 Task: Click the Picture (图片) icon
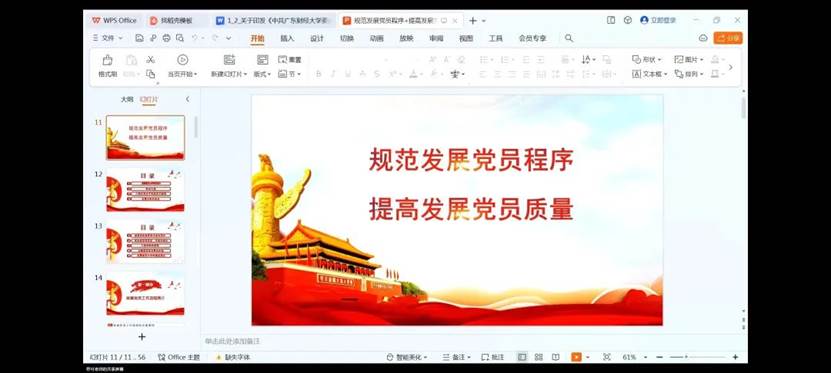(679, 59)
